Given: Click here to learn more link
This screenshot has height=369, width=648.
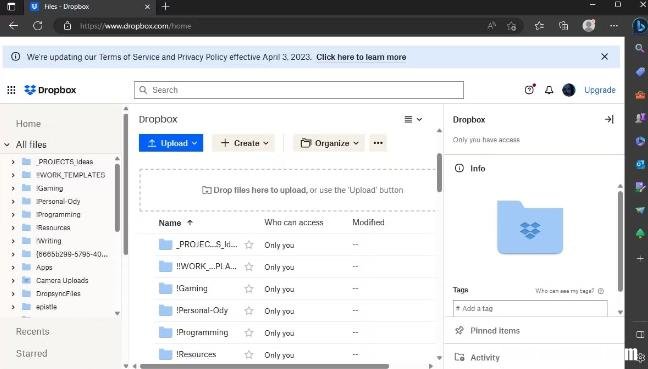Looking at the screenshot, I should [x=361, y=57].
